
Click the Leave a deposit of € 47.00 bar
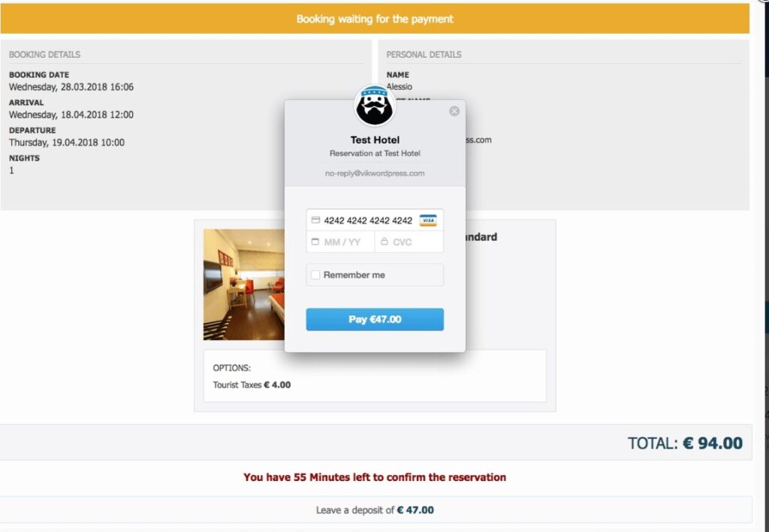375,510
